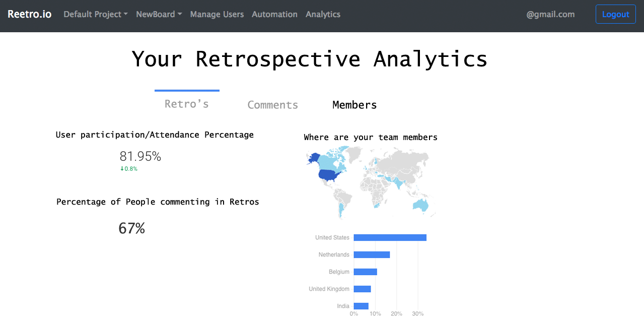The height and width of the screenshot is (332, 644).
Task: Switch to the Retro's tab
Action: [186, 104]
